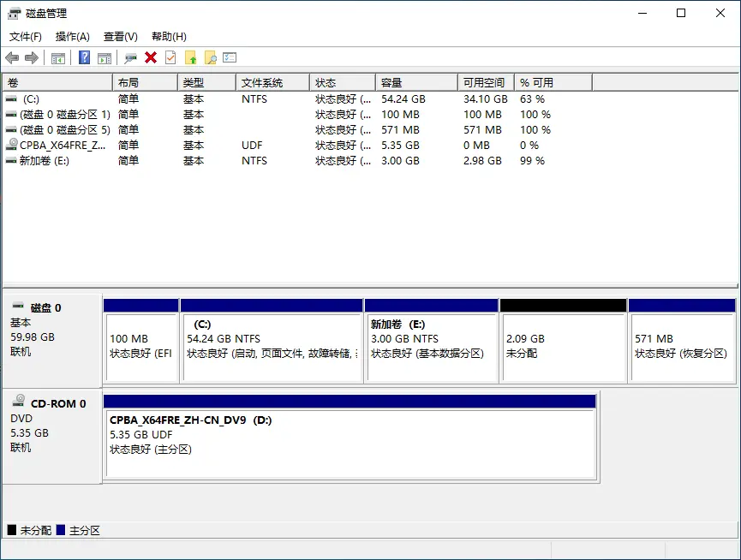Click the folder with green arrow icon
This screenshot has height=560, width=741.
191,57
